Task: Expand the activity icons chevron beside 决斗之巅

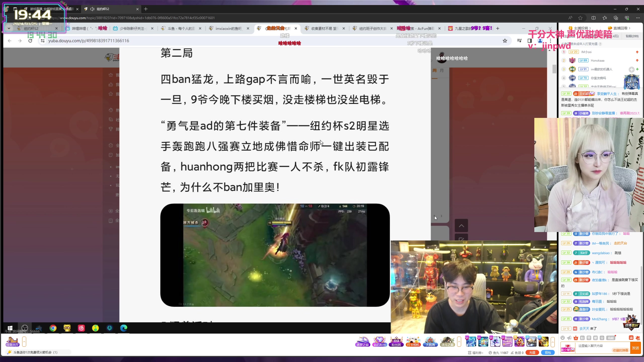Action: point(459,342)
